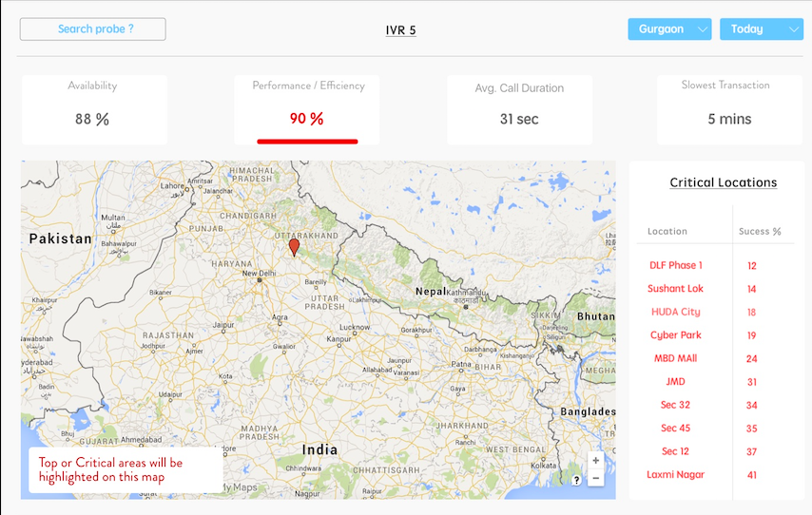
Task: Click the Lahore city label on the map
Action: 172,186
